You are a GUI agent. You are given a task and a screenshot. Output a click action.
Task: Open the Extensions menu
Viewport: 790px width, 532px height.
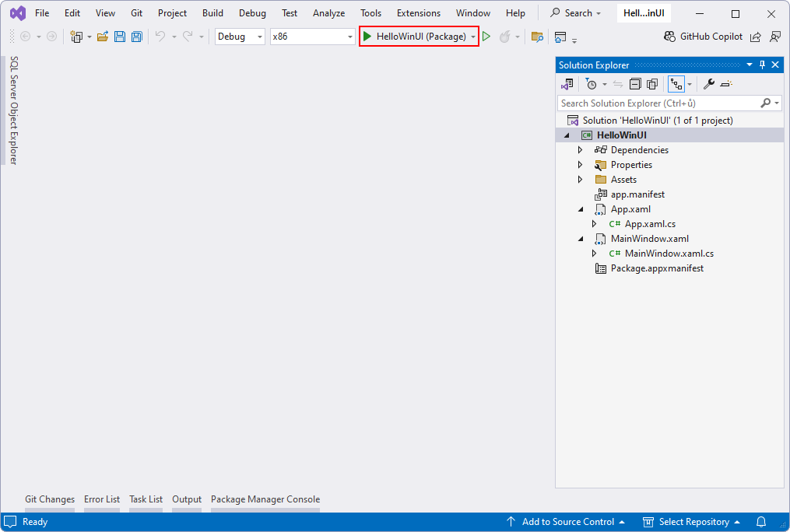point(418,12)
